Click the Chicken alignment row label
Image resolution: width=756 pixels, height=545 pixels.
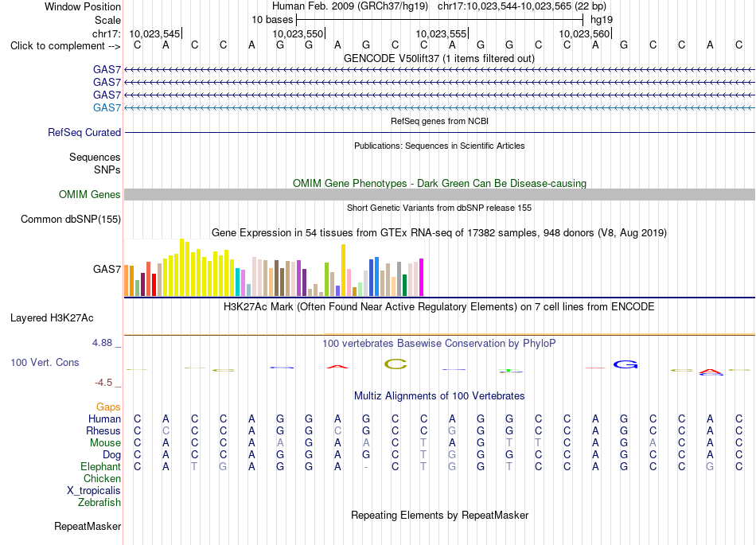tap(102, 478)
